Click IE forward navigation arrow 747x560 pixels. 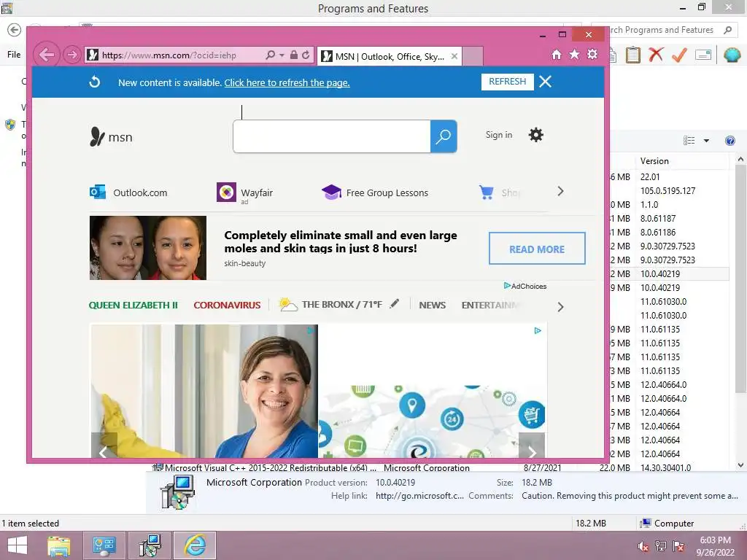(72, 55)
